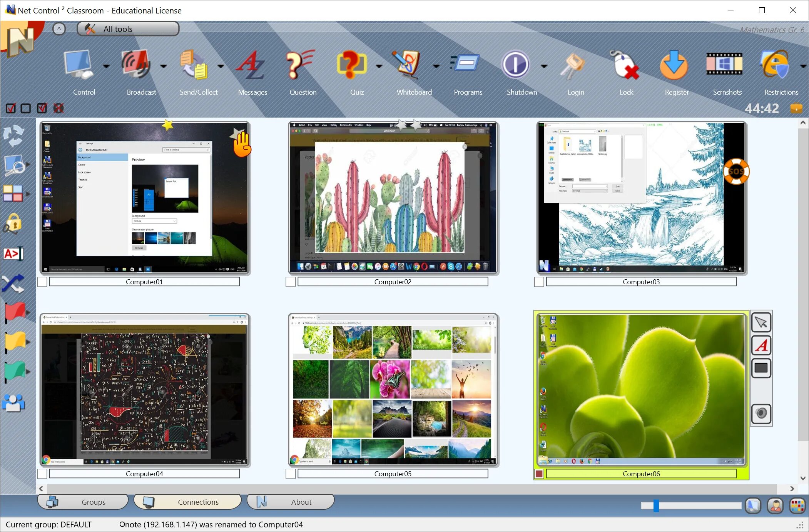Tick the Computer04 selection checkbox
Screen dimensions: 809x532
(42, 474)
